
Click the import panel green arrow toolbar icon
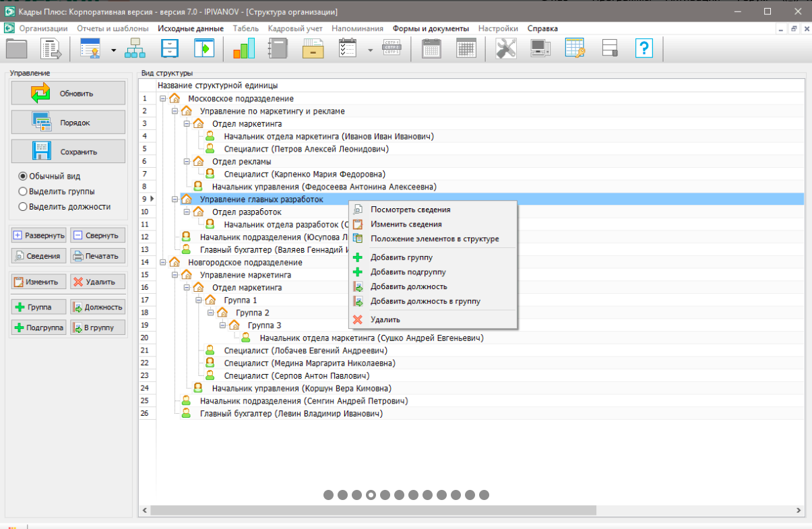point(204,49)
